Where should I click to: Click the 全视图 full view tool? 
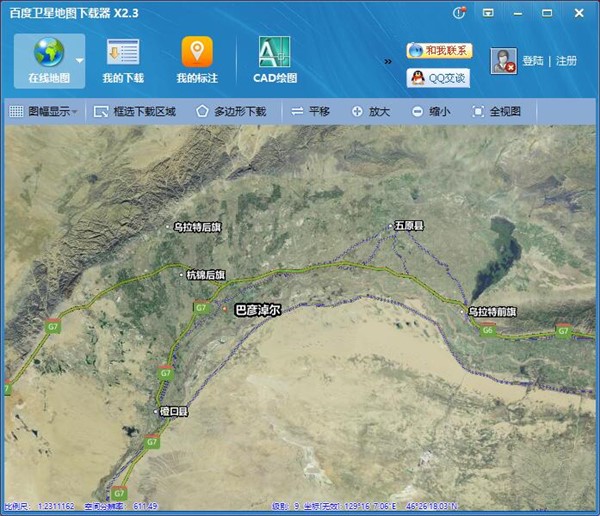(496, 112)
